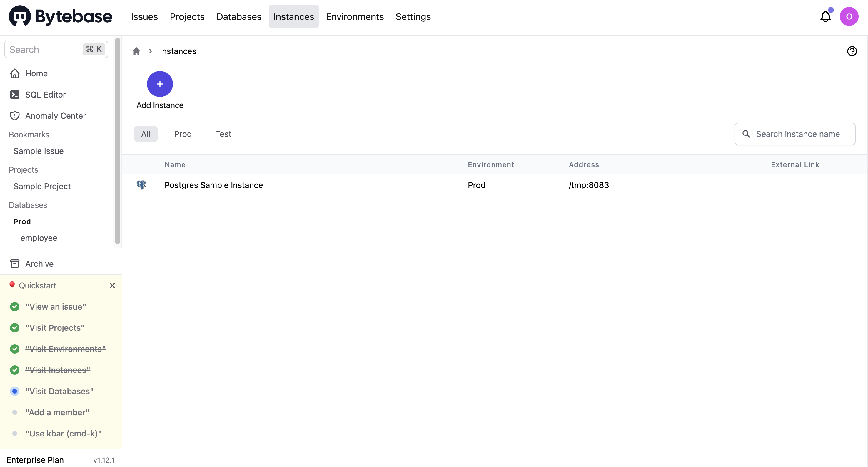Select the Prod environment tab
This screenshot has width=868, height=467.
click(183, 134)
